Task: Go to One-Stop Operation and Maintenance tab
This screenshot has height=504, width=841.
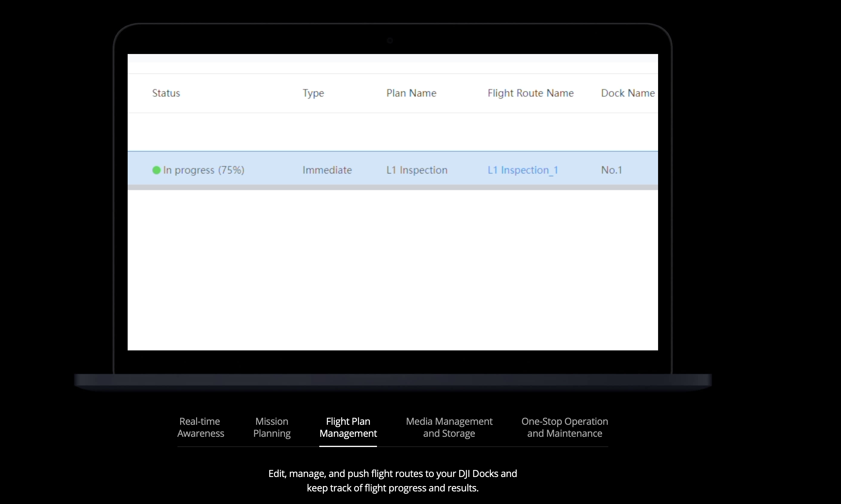Action: pos(565,427)
